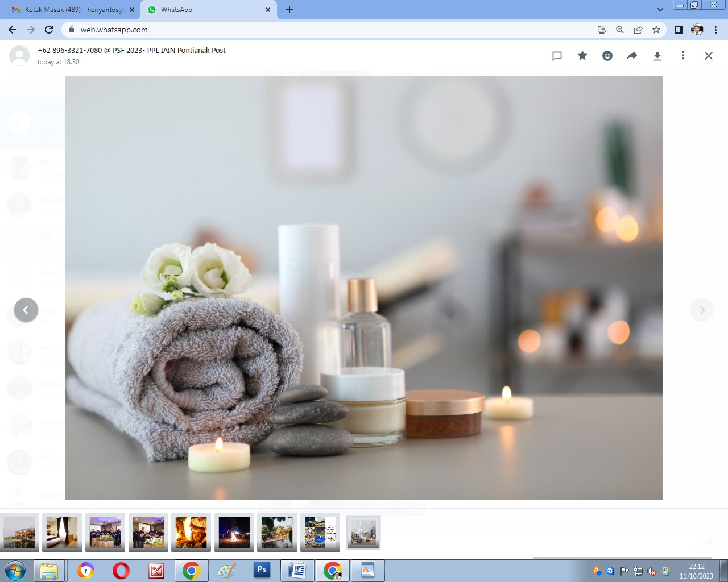The height and width of the screenshot is (582, 728).
Task: Close the Gmail tab
Action: tap(132, 10)
